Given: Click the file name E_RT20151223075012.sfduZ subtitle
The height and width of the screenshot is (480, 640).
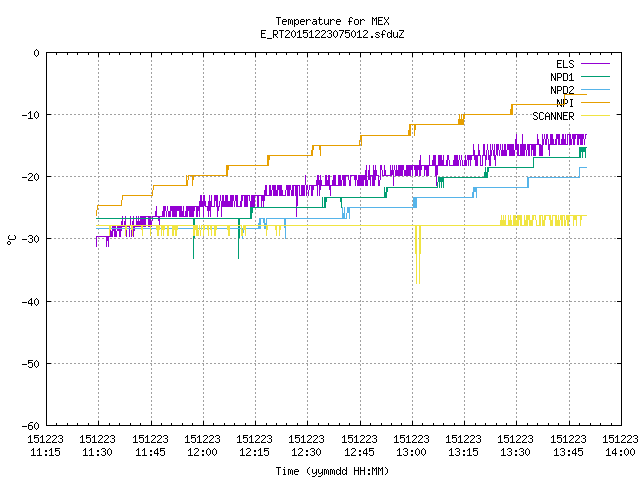Looking at the screenshot, I should [x=332, y=34].
